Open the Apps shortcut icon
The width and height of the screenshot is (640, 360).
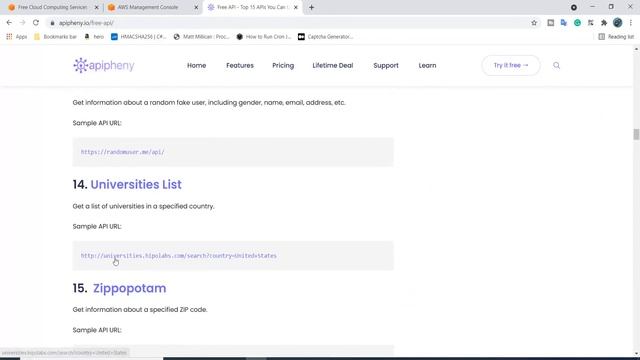[16, 37]
